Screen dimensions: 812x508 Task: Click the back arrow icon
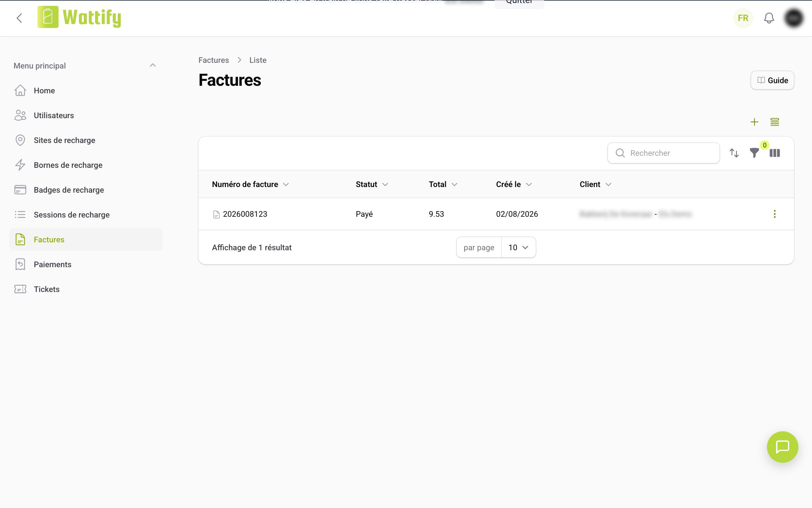click(x=20, y=18)
